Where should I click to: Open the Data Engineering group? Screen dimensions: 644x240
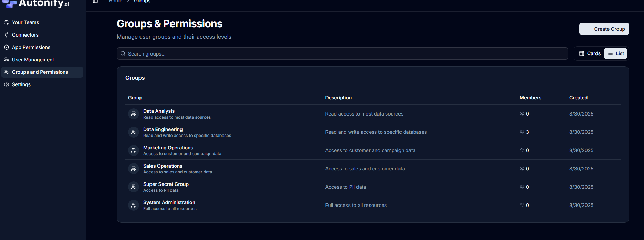coord(163,129)
